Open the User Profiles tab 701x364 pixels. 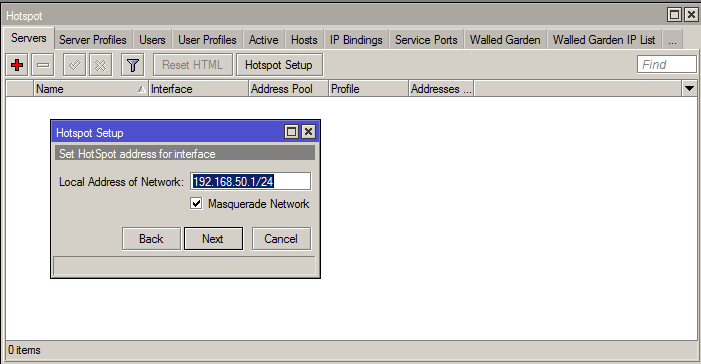click(207, 40)
